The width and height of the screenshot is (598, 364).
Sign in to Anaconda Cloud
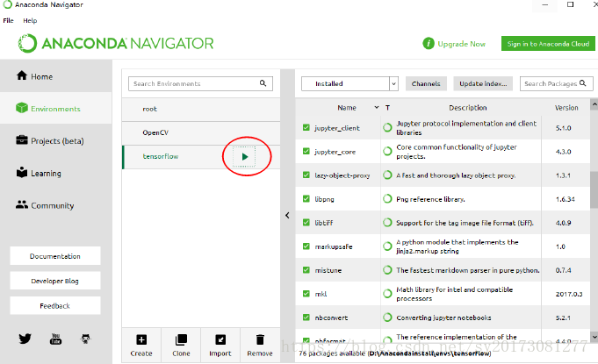[x=548, y=44]
